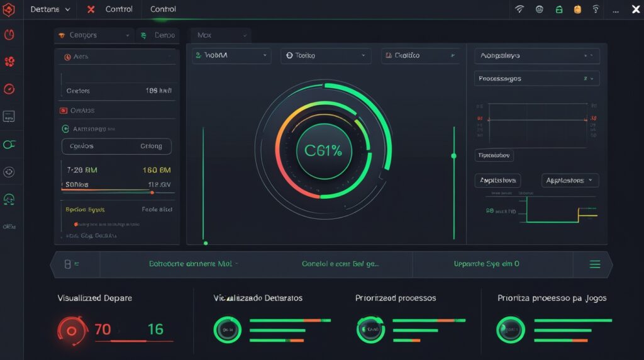Open the grey circular eye sidebar icon

tap(9, 172)
